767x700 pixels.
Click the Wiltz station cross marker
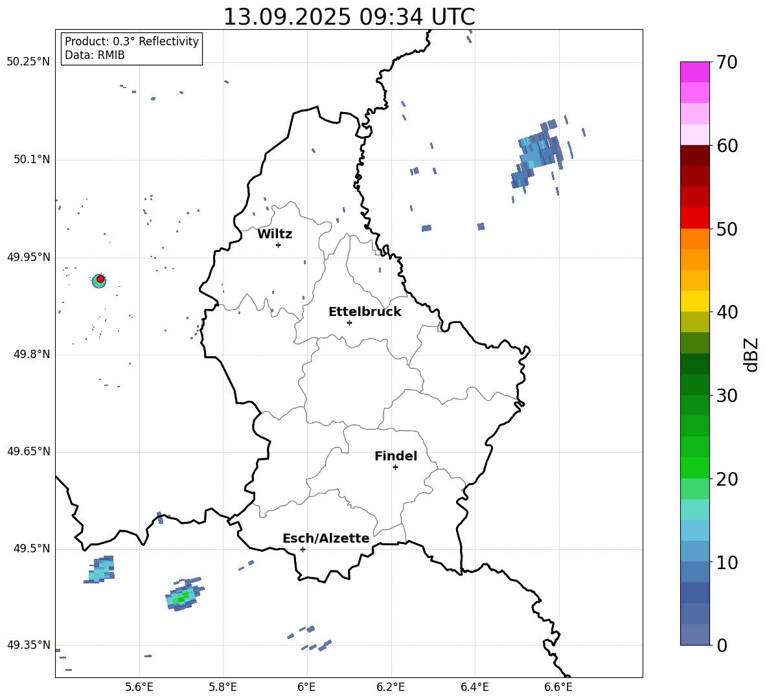(x=278, y=245)
